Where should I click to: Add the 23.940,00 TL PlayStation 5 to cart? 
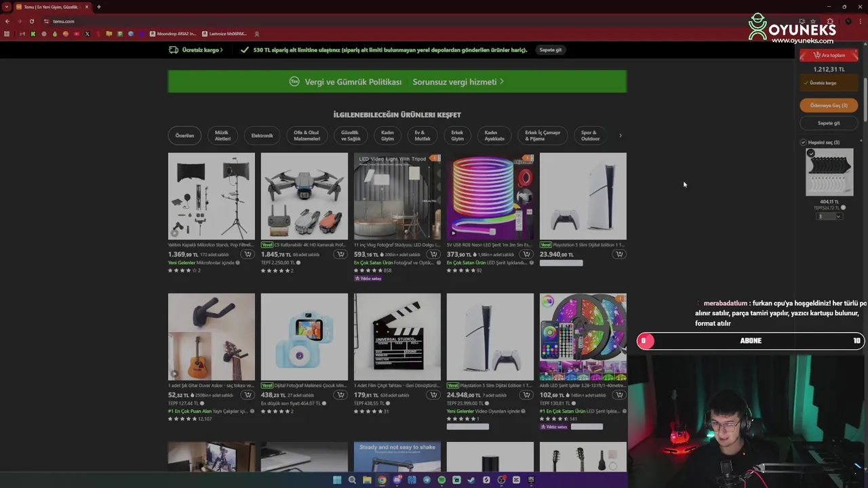click(x=619, y=254)
